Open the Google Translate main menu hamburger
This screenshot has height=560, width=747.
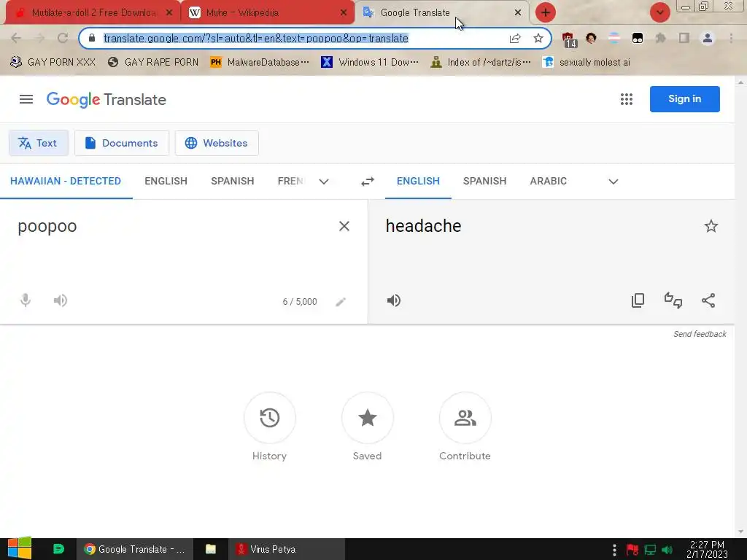pos(26,99)
